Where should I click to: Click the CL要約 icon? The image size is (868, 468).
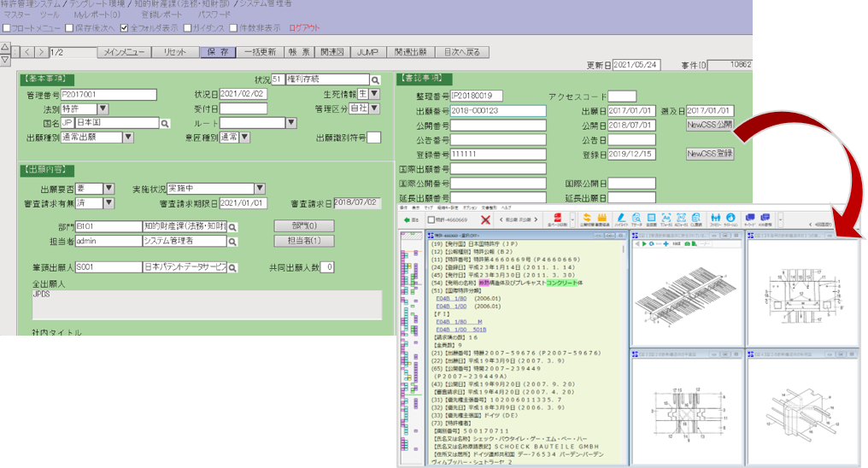695,219
